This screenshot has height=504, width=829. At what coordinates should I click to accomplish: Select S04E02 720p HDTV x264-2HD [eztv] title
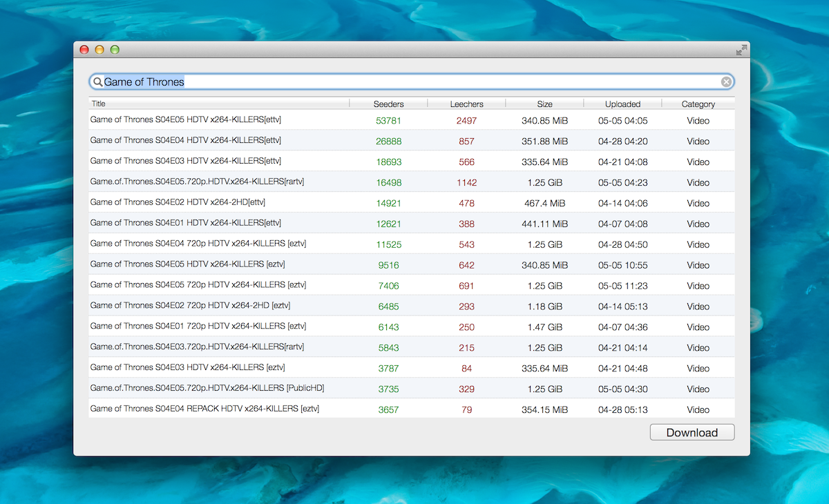click(191, 306)
